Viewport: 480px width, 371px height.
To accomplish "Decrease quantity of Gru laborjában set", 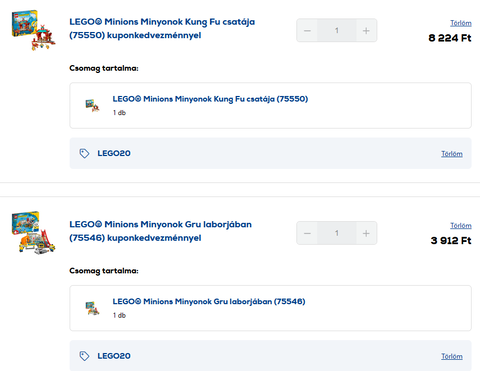I will (307, 233).
